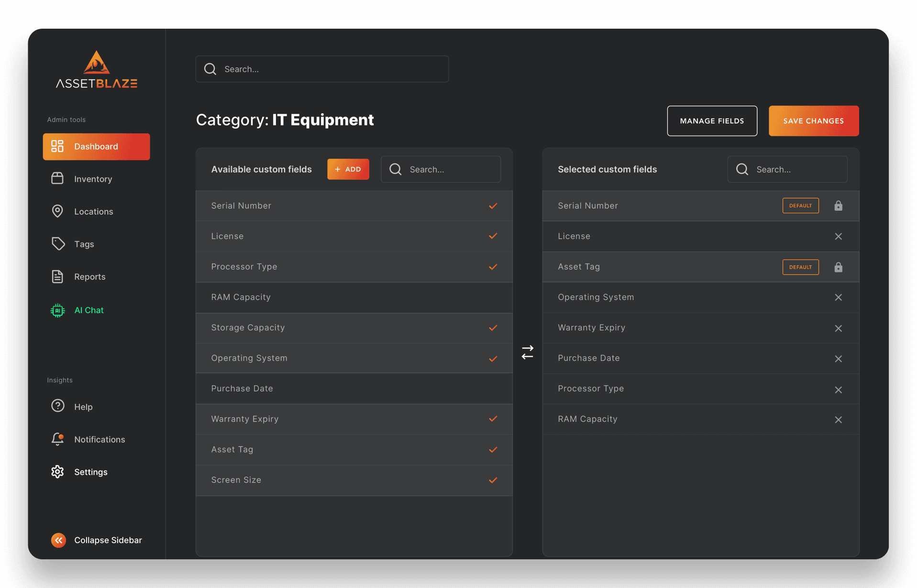917x588 pixels.
Task: Toggle the Asset Tag checkmark in Available fields
Action: [493, 449]
